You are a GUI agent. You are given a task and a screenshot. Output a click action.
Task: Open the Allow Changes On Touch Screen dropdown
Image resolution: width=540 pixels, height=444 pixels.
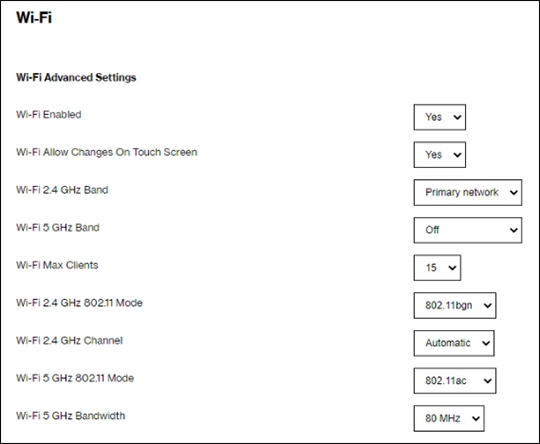(439, 155)
